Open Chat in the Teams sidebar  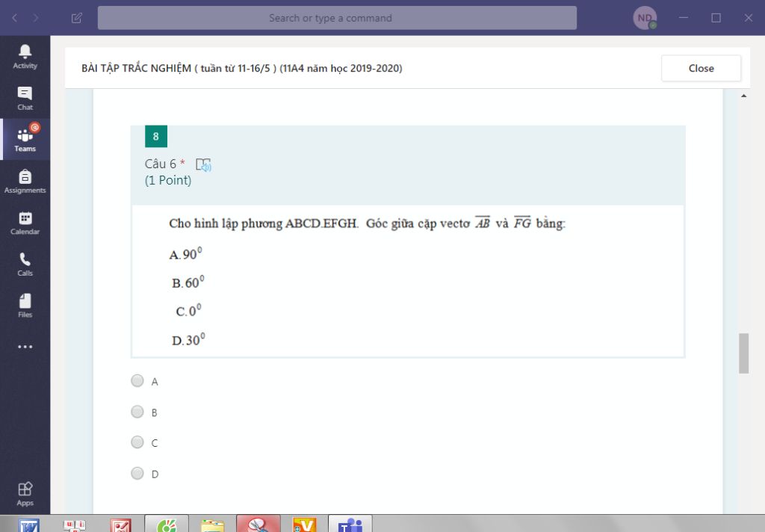(25, 98)
